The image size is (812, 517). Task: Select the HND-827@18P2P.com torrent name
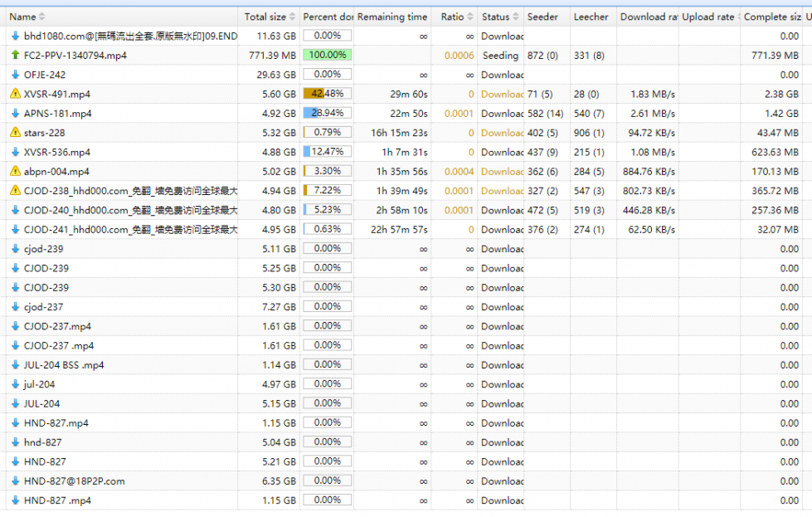pyautogui.click(x=74, y=481)
